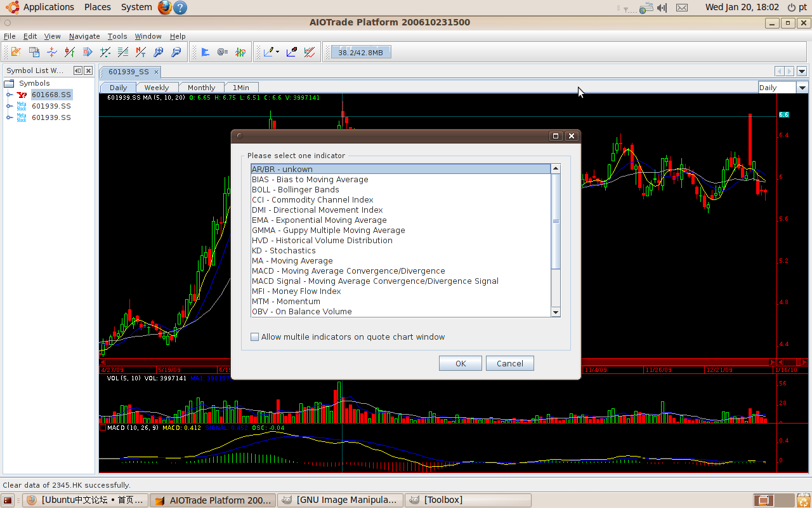Select 'HVD - Historical Volume Distribution' indicator
This screenshot has height=508, width=812.
click(x=401, y=241)
